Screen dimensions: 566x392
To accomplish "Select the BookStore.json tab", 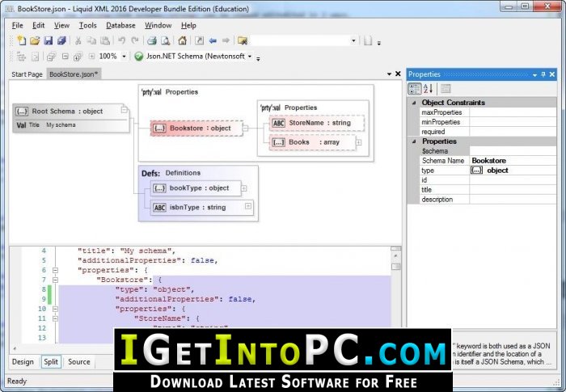I will (x=74, y=74).
